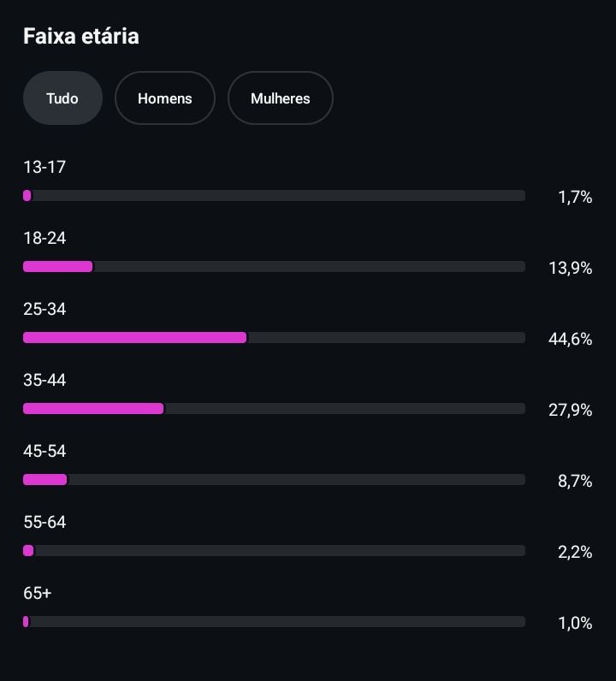Switch to the Homens tab
Image resolution: width=616 pixels, height=681 pixels.
pyautogui.click(x=164, y=98)
